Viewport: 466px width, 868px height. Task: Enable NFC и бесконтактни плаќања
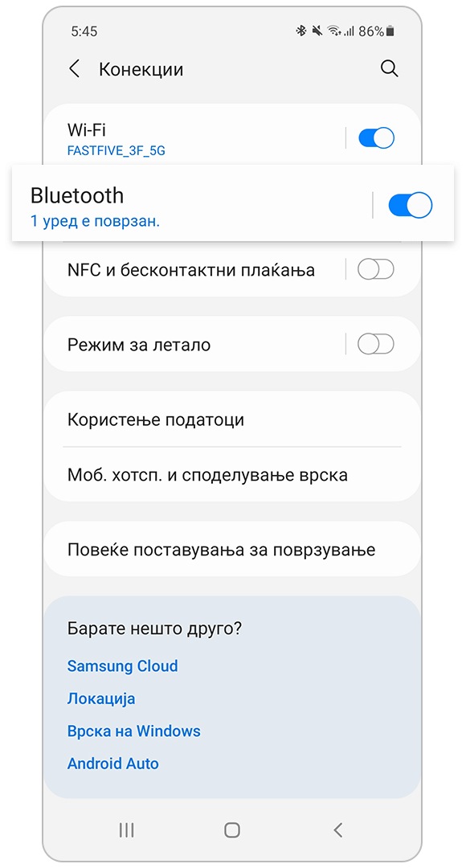375,269
